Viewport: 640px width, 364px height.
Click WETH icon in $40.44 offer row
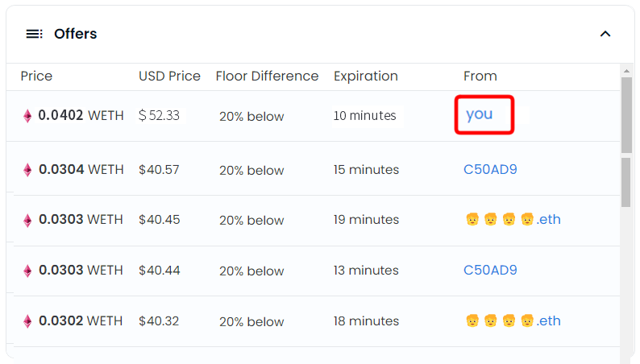click(27, 271)
